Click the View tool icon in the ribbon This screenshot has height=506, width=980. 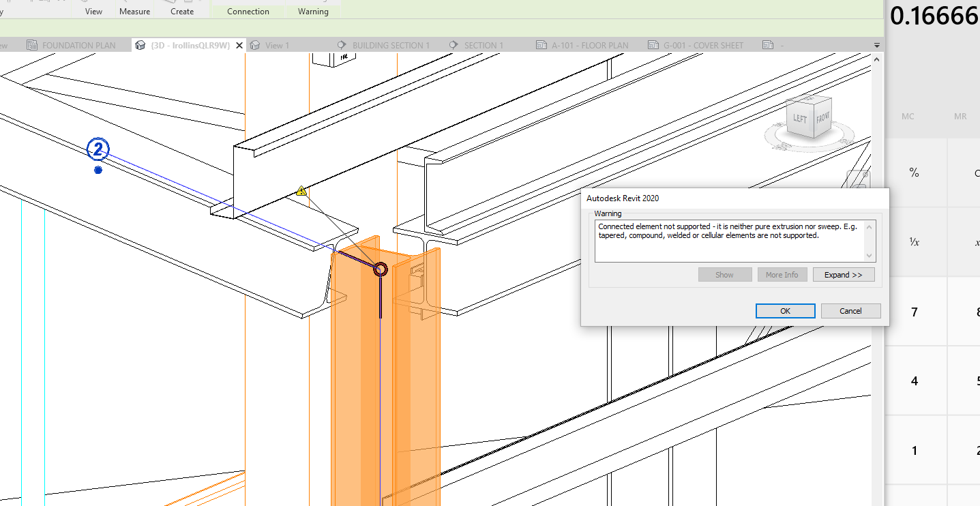pos(92,11)
